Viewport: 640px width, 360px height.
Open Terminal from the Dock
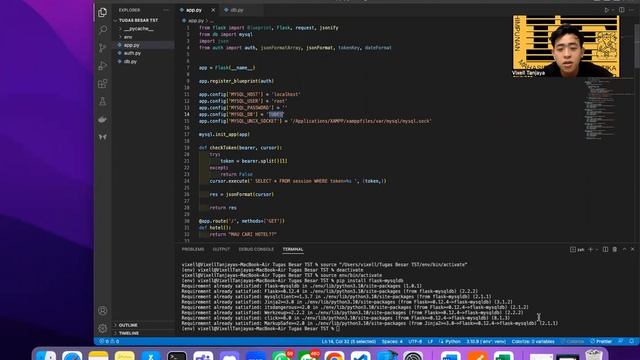[x=177, y=356]
